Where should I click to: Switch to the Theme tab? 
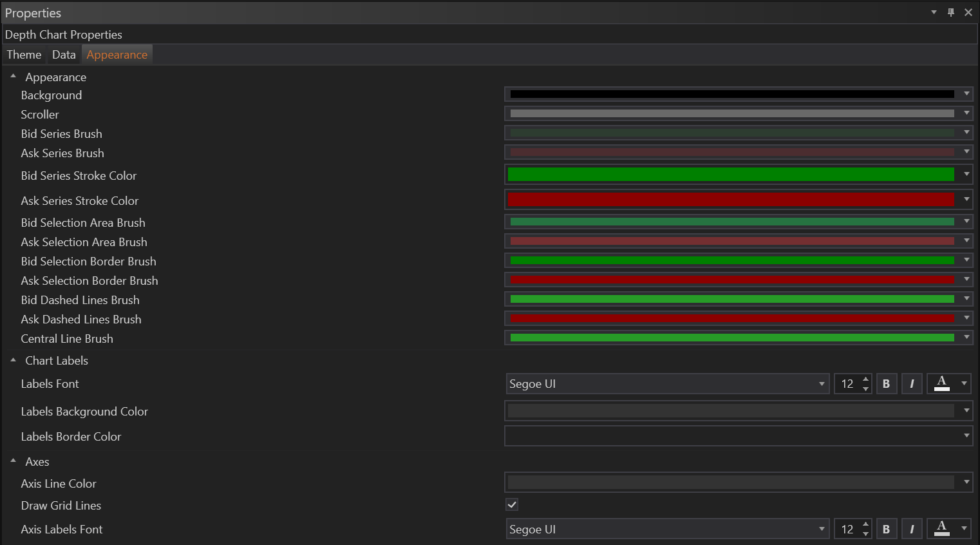coord(24,55)
